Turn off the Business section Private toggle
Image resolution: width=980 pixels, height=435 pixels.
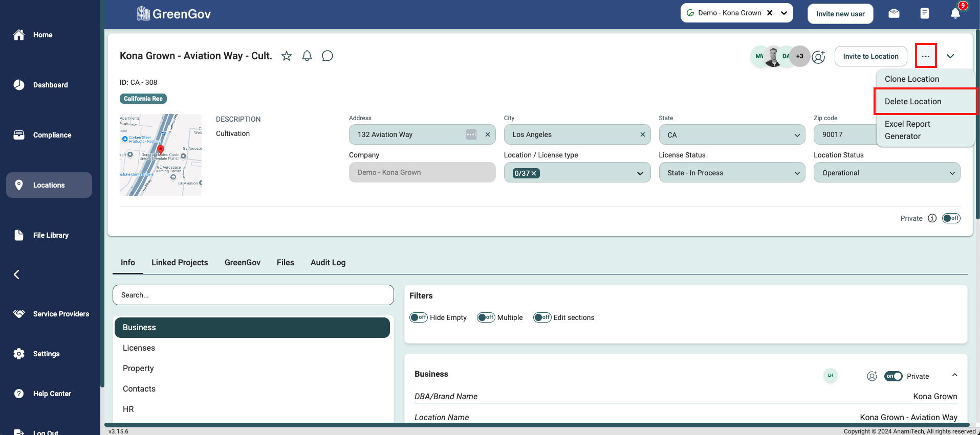click(893, 376)
